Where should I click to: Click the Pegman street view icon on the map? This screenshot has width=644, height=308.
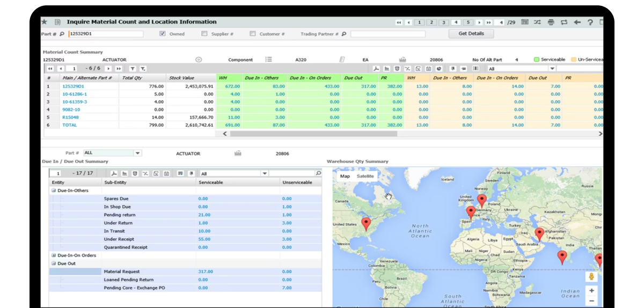(x=592, y=277)
